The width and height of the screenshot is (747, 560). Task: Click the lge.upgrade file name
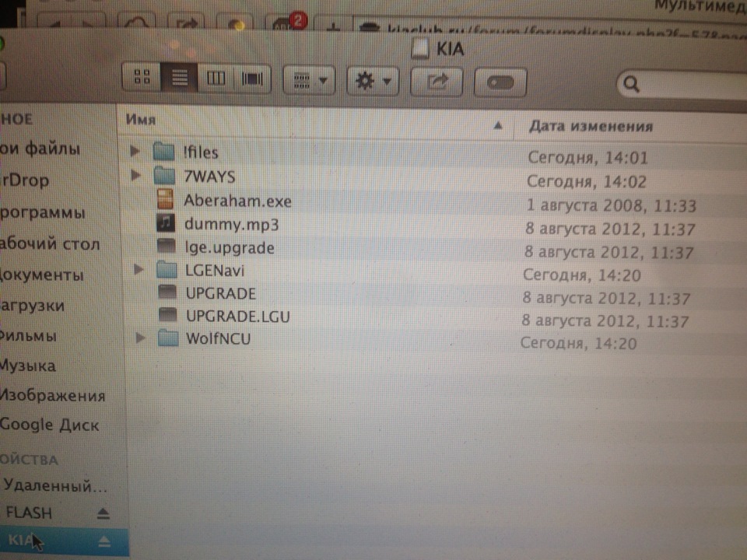pos(230,247)
